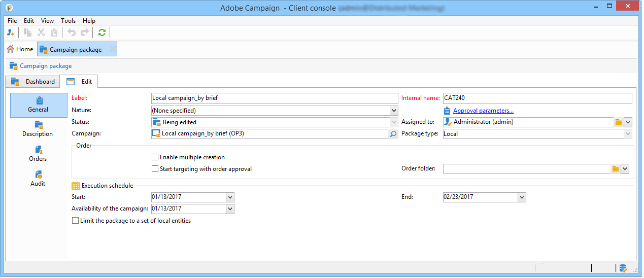
Task: Click the Redo arrow icon
Action: (x=85, y=32)
